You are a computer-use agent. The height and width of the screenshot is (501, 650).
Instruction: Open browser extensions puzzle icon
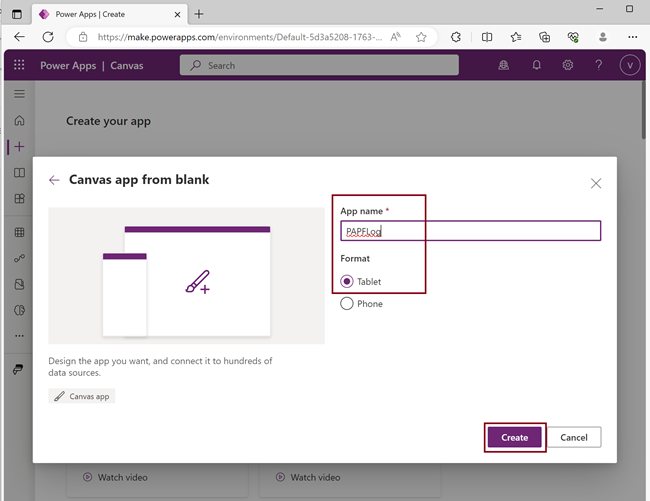456,37
